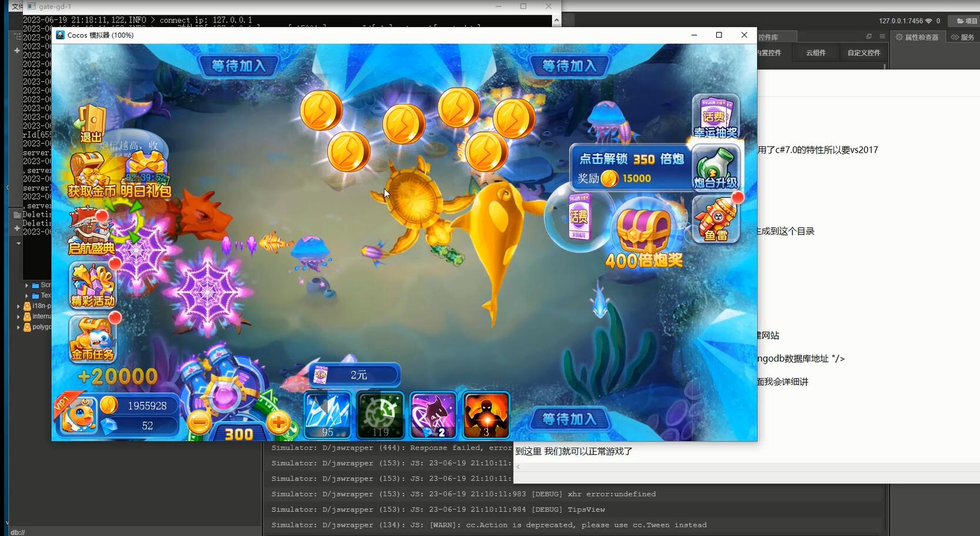This screenshot has height=536, width=980.
Task: Switch to the 自定义控件 tab
Action: point(863,53)
